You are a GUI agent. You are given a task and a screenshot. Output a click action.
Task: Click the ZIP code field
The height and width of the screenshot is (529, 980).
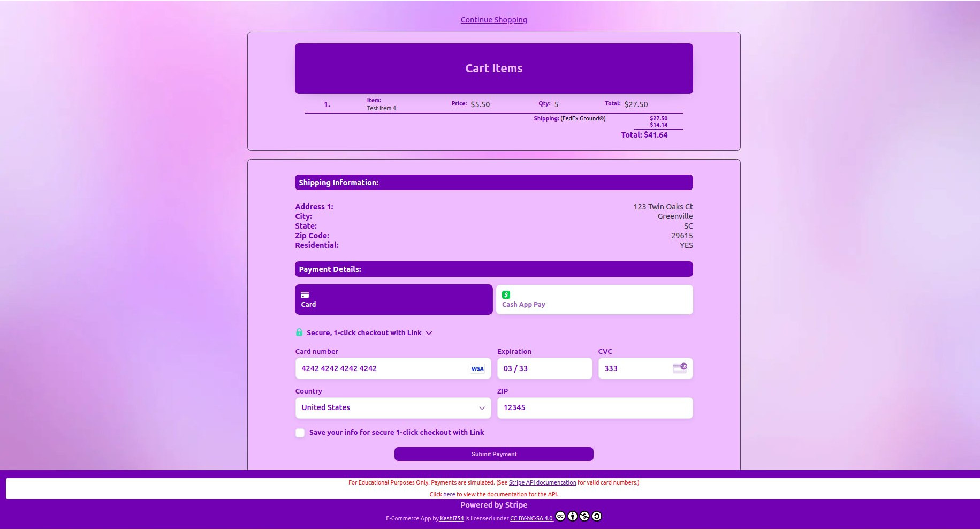click(x=595, y=408)
